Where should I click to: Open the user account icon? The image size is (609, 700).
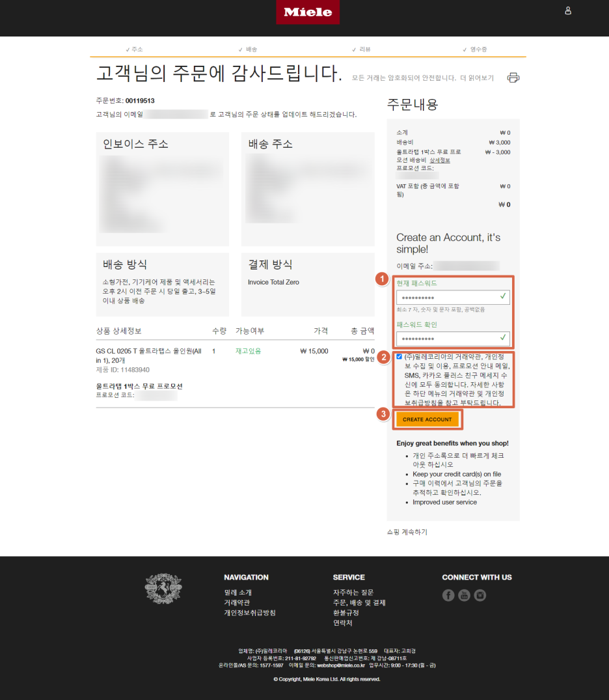click(567, 10)
